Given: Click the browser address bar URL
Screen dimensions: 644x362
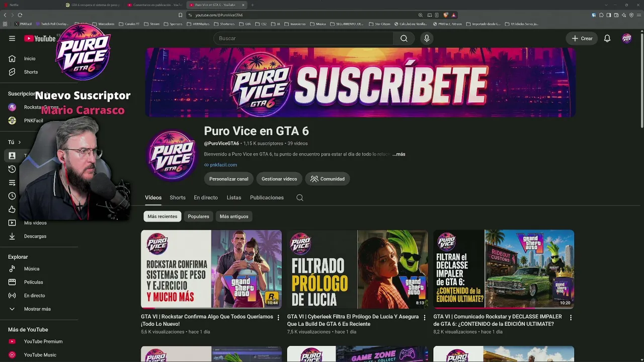Looking at the screenshot, I should click(x=219, y=15).
